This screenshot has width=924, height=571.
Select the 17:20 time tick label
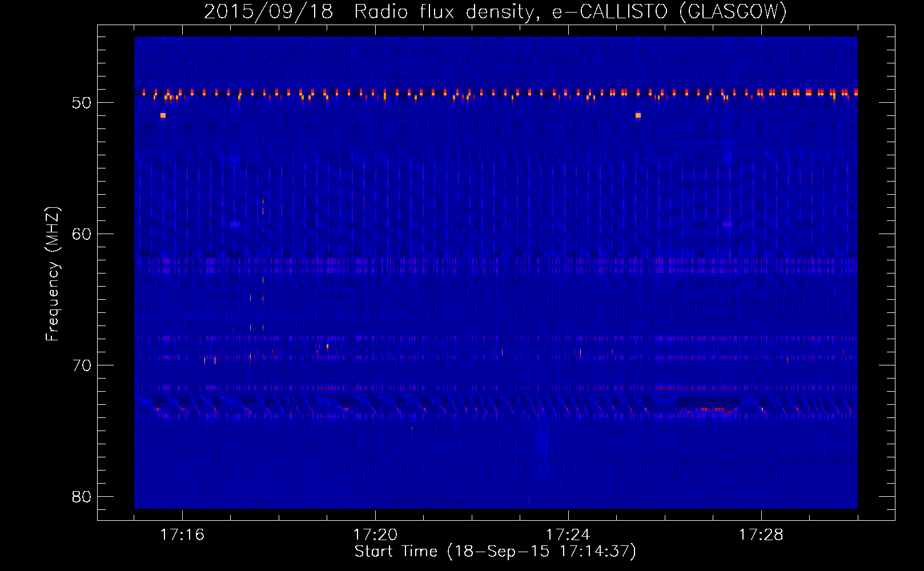[x=375, y=534]
